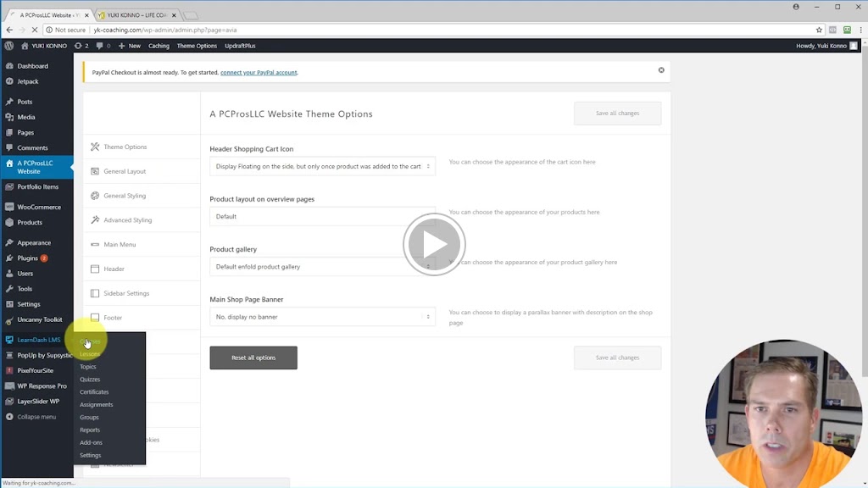Select Add-ons in LearnDash submenu
This screenshot has height=488, width=868.
[91, 442]
